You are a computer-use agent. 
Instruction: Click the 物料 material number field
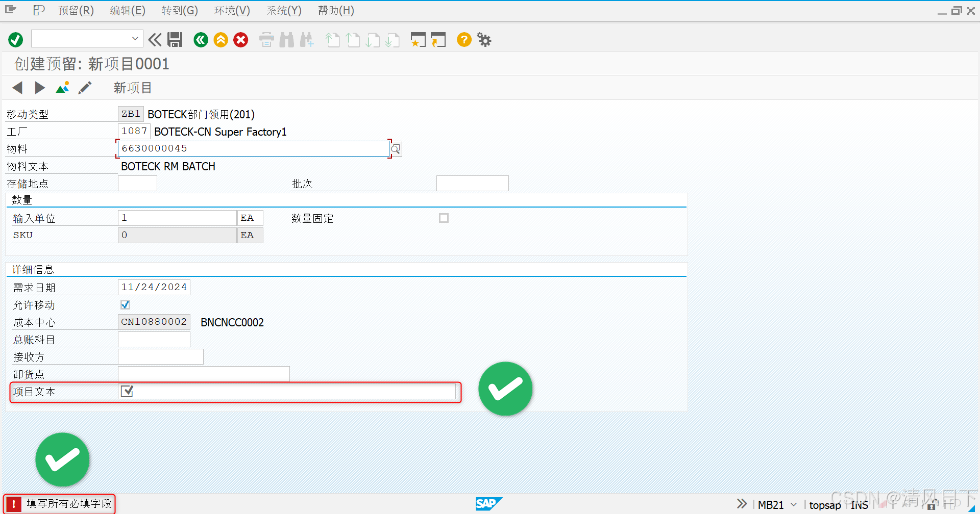[x=253, y=148]
